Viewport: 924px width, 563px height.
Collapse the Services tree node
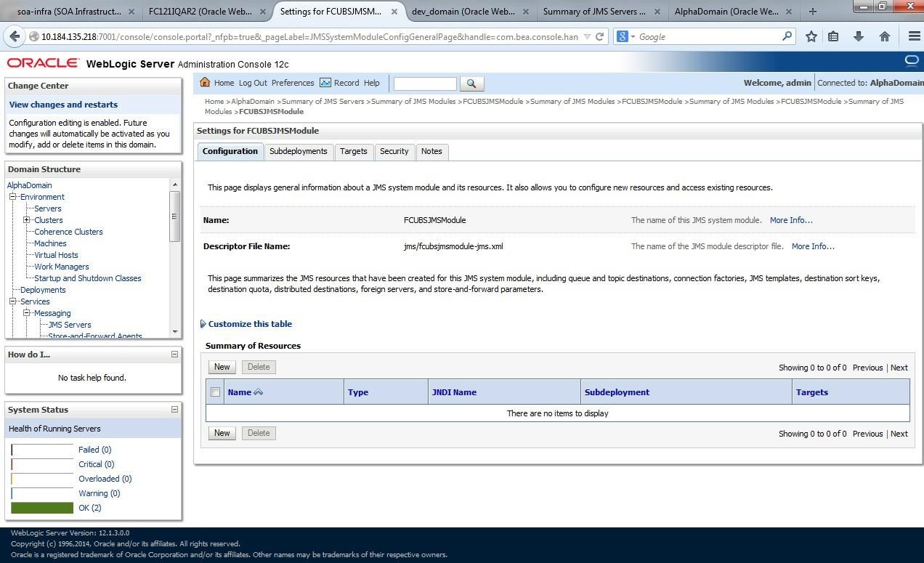[13, 301]
